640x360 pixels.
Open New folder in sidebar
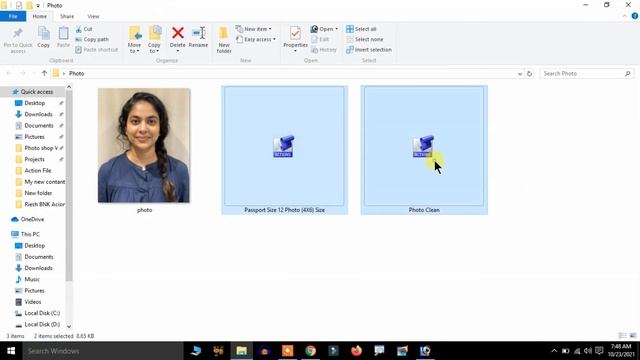tap(38, 193)
